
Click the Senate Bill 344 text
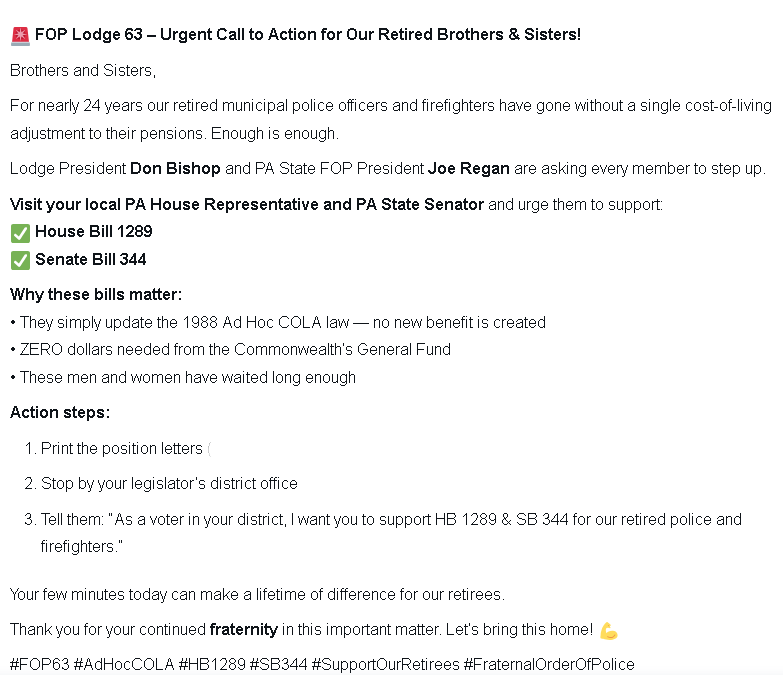pos(90,260)
